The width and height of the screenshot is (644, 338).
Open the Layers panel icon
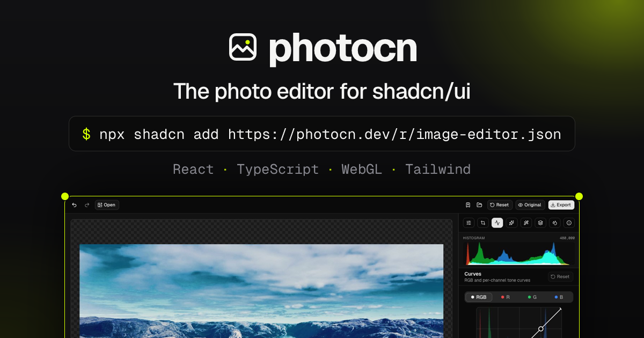point(541,223)
